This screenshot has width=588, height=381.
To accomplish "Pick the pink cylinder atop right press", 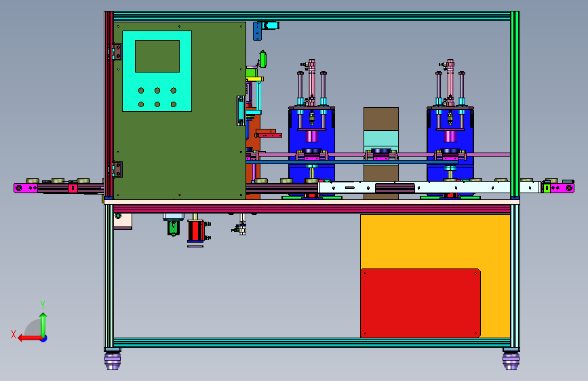I will pos(450,82).
